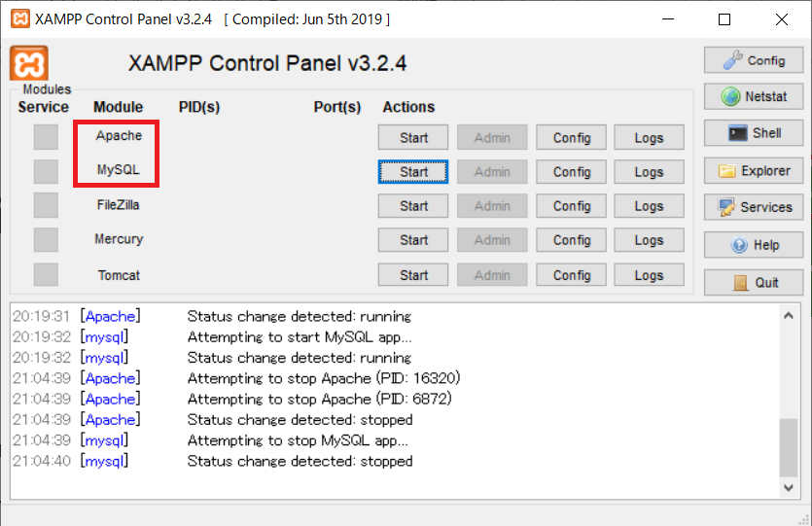Open Help question mark button
This screenshot has width=812, height=526.
[754, 244]
